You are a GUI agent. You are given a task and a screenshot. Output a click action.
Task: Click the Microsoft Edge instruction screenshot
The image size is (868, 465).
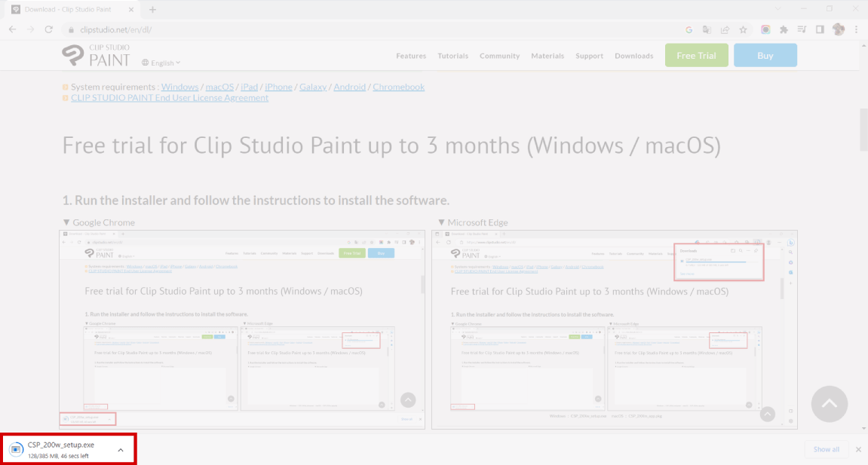pyautogui.click(x=615, y=329)
